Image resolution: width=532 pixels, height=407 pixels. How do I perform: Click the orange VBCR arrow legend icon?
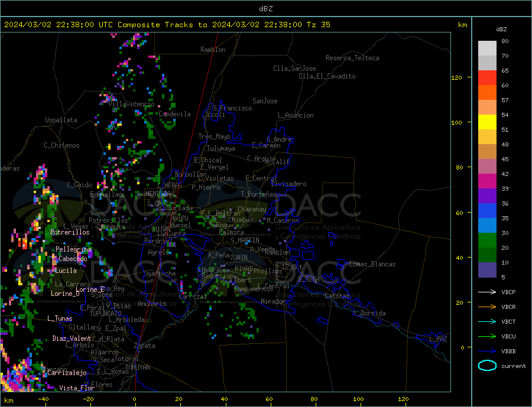[487, 307]
